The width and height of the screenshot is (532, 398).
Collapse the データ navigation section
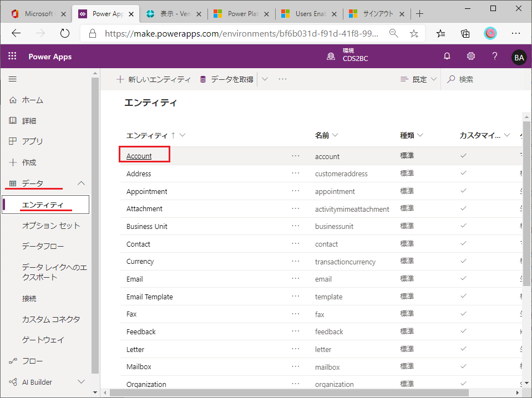[81, 183]
